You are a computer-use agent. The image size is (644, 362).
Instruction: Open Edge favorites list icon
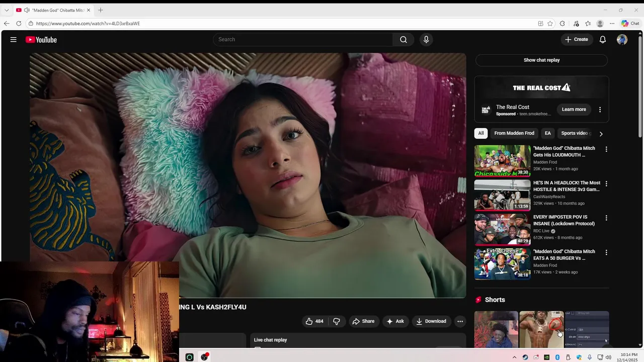tap(588, 24)
